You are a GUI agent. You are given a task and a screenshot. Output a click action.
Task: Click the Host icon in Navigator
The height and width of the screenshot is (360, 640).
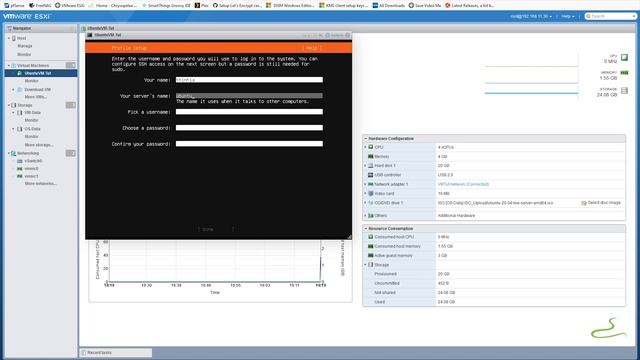tap(13, 38)
